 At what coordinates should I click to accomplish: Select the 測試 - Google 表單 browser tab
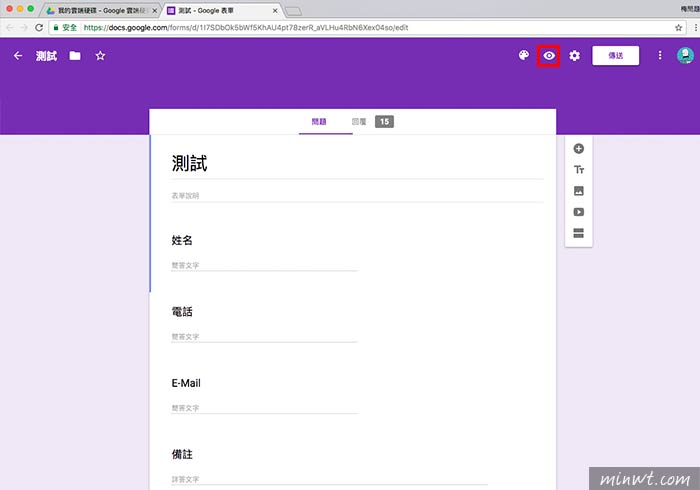(x=221, y=10)
